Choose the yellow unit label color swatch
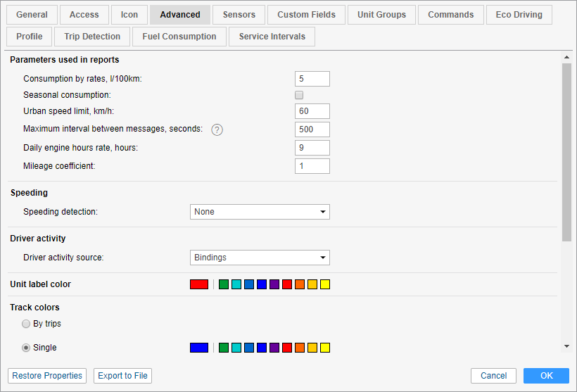The width and height of the screenshot is (577, 392). click(x=325, y=284)
